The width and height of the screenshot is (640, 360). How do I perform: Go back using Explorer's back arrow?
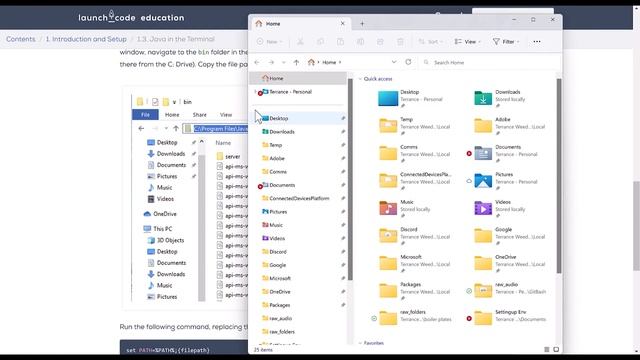[x=257, y=62]
